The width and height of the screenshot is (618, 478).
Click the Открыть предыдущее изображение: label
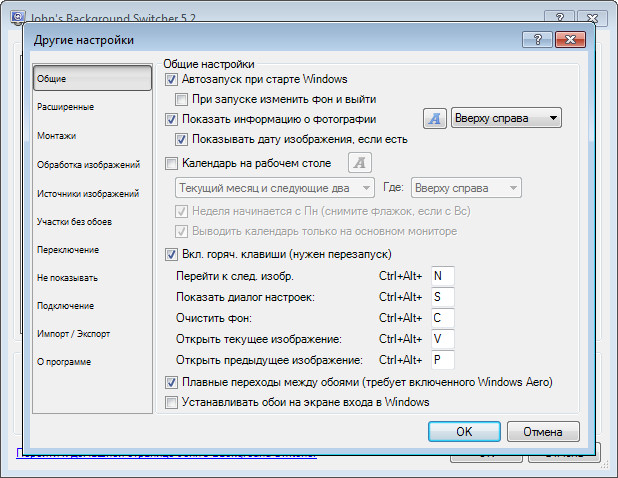(x=270, y=360)
